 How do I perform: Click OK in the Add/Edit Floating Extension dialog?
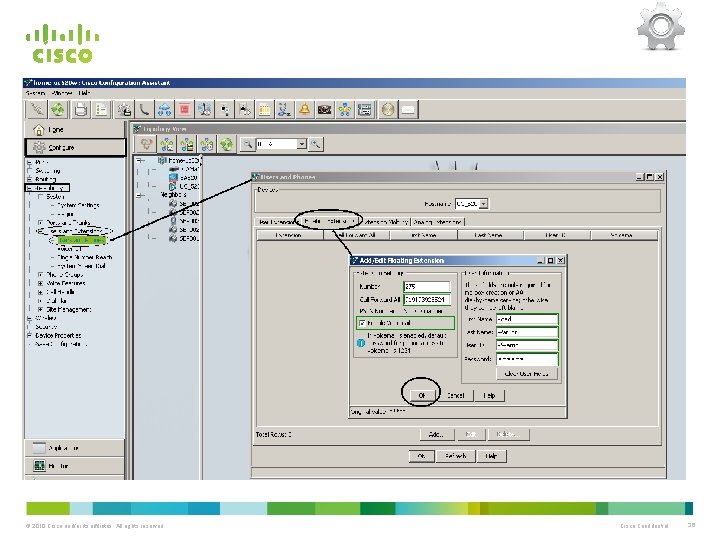pos(422,395)
